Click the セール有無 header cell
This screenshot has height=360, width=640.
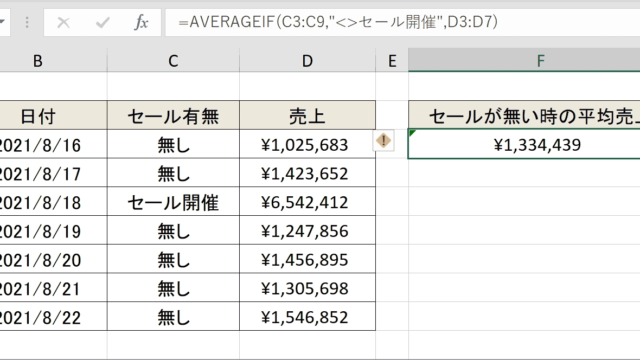[173, 116]
